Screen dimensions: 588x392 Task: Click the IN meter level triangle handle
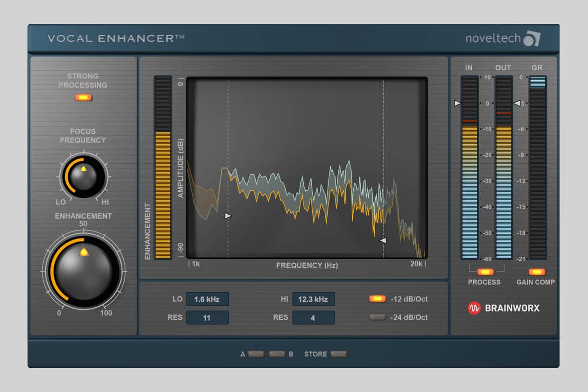[457, 103]
